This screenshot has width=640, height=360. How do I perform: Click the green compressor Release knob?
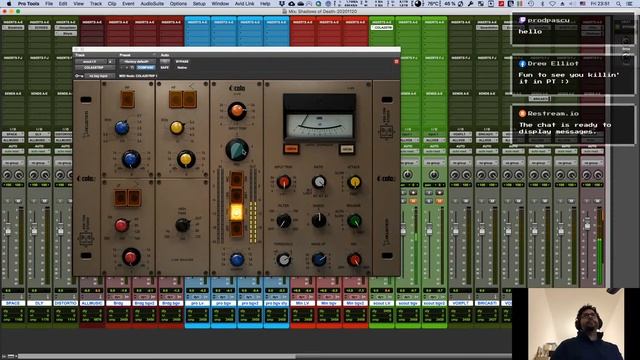[x=354, y=221]
